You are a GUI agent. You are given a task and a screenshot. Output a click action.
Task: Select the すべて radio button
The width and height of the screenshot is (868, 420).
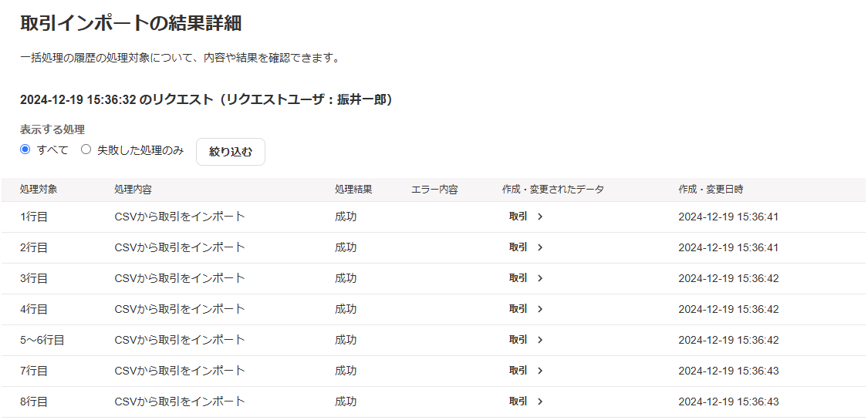tap(25, 150)
